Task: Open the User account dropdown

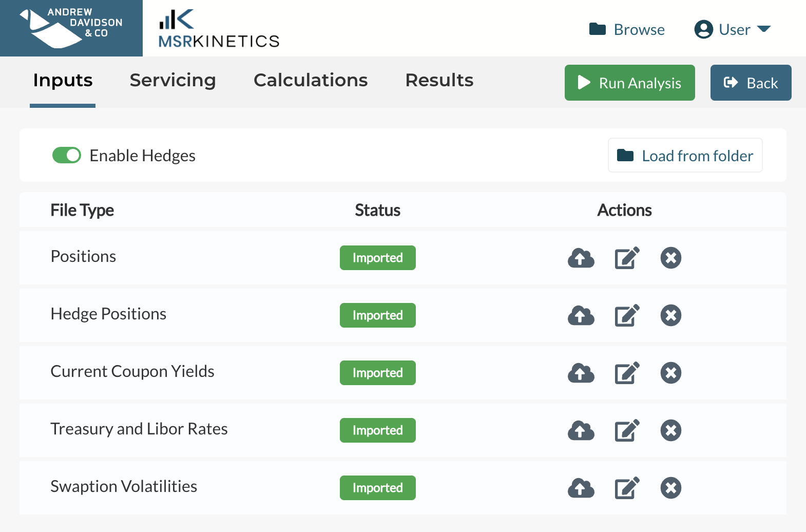Action: click(x=733, y=29)
